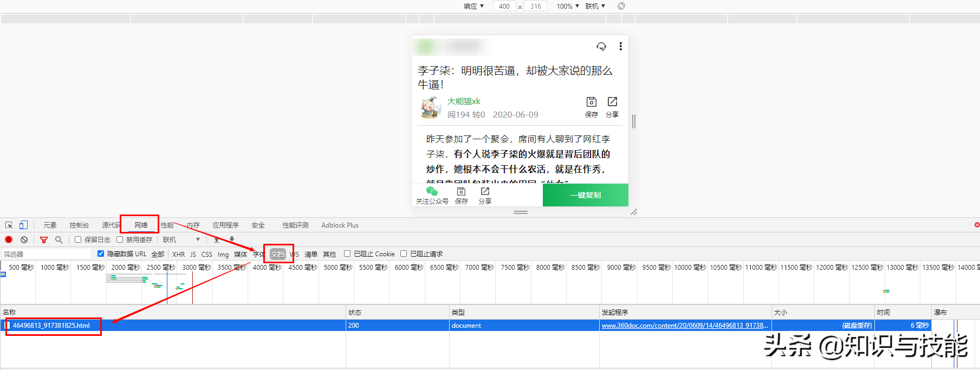Rotate the device viewport icon

621,6
